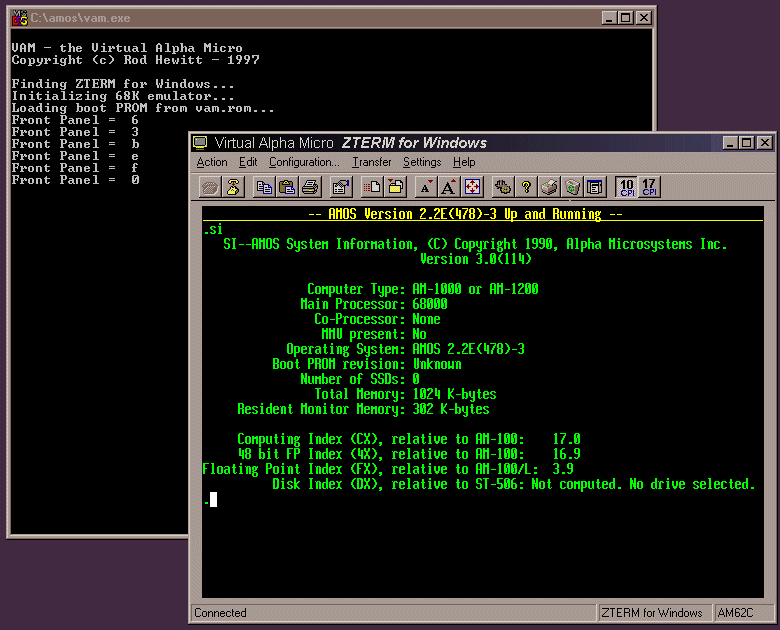Click the Copy icon in ZTERM toolbar

click(264, 186)
